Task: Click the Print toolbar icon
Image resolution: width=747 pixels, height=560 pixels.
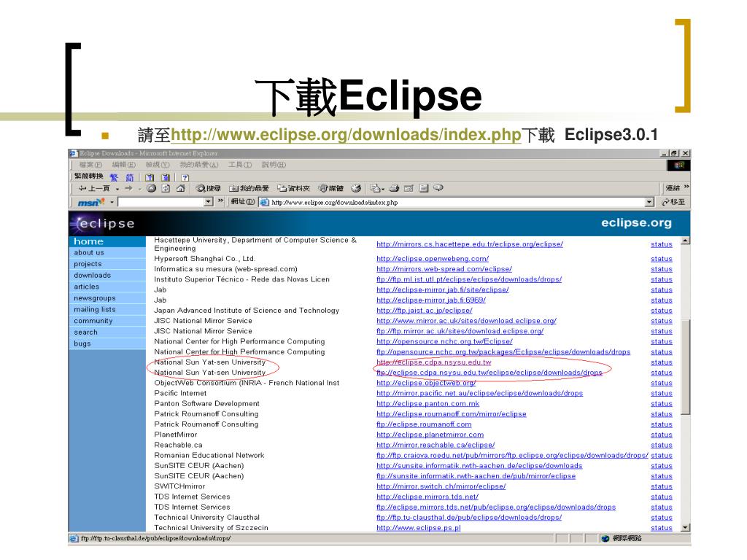Action: click(394, 189)
